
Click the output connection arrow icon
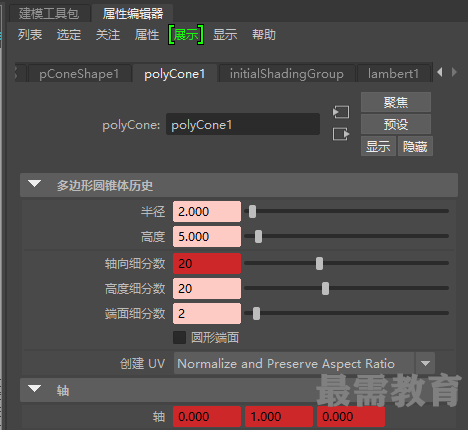tap(341, 134)
